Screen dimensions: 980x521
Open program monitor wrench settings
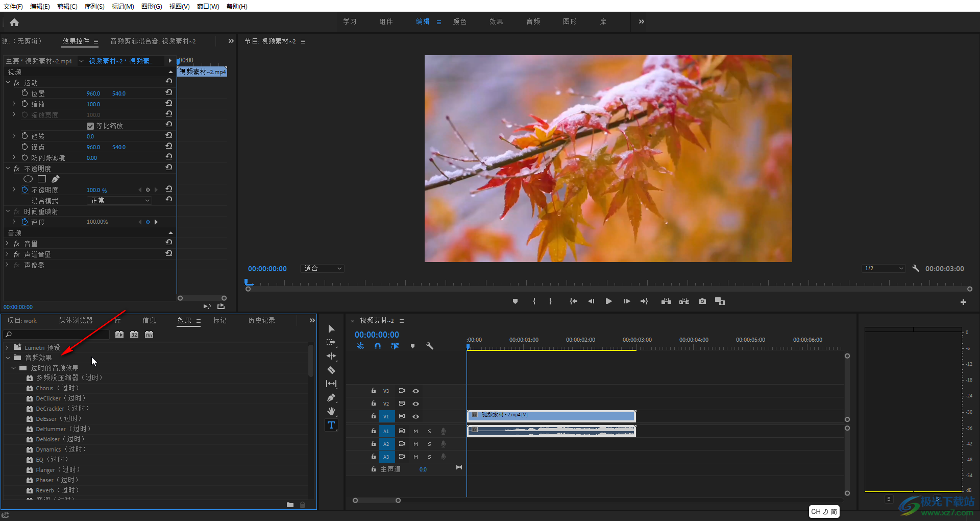pyautogui.click(x=916, y=268)
